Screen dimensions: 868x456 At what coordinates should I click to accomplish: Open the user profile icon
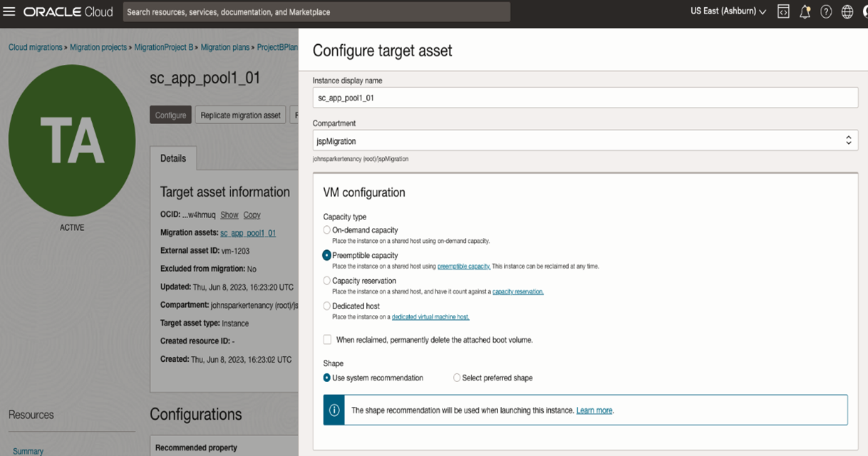tap(865, 11)
